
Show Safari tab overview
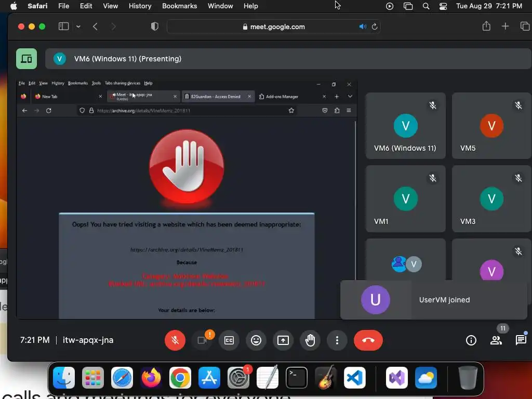pyautogui.click(x=525, y=26)
